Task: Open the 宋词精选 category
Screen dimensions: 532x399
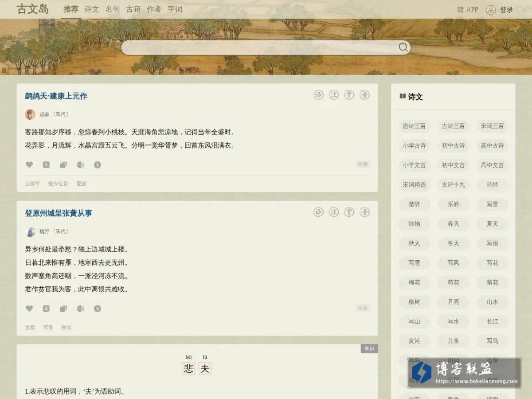Action: tap(414, 184)
